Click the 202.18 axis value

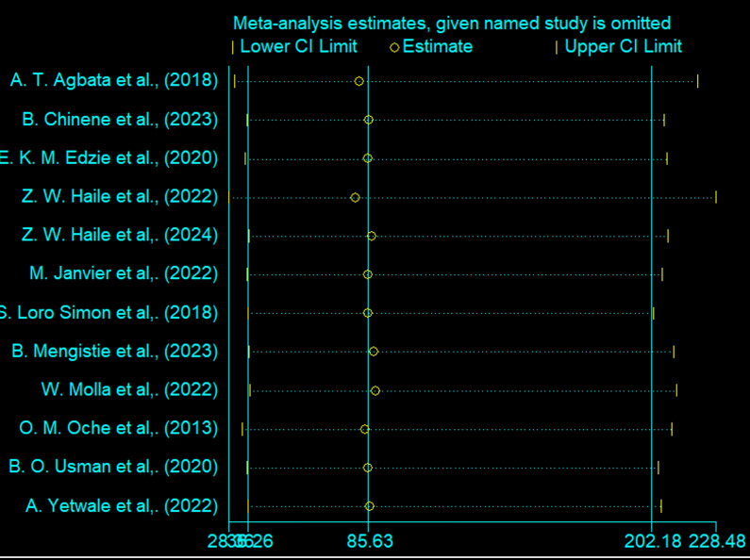(x=651, y=542)
